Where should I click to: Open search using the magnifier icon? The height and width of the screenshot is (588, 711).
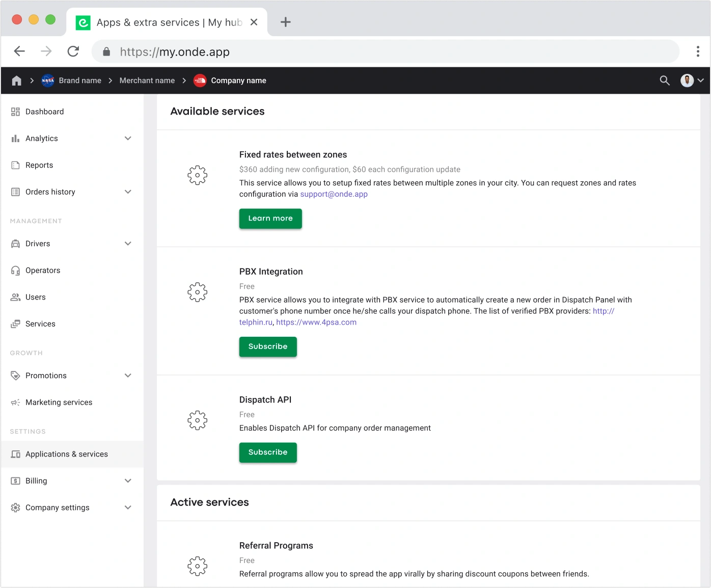(x=665, y=81)
